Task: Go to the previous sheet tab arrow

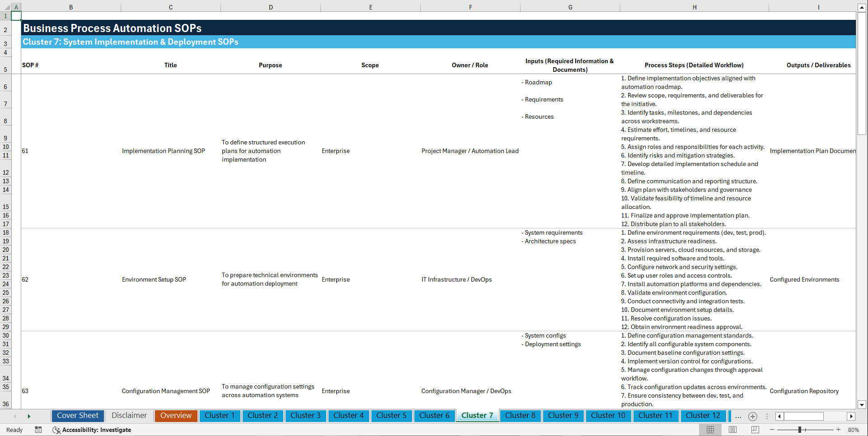Action: coord(15,416)
